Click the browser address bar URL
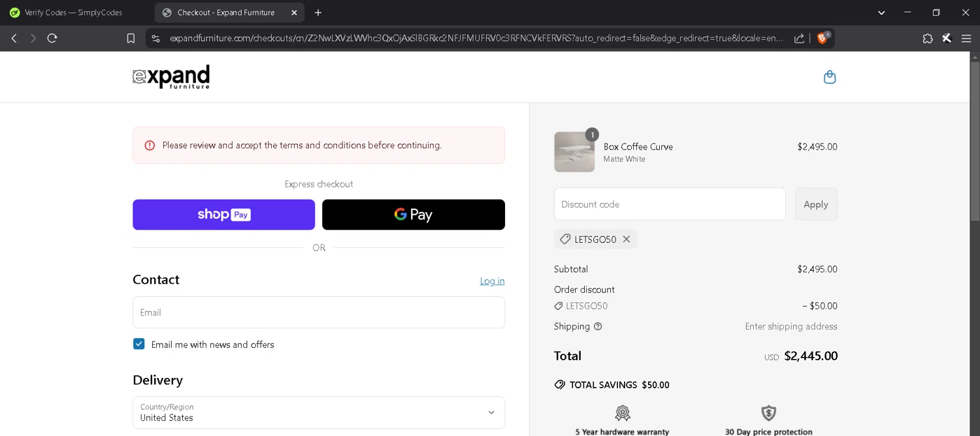 click(x=476, y=39)
